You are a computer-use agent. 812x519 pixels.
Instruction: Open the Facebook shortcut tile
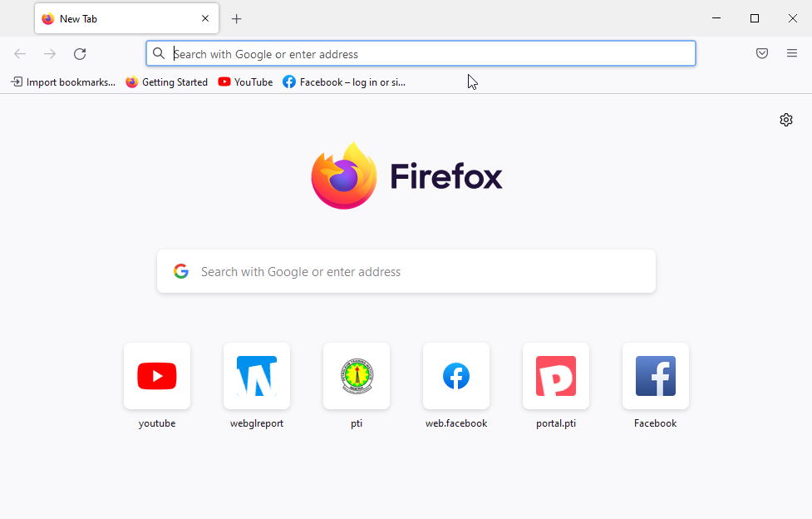pyautogui.click(x=656, y=376)
